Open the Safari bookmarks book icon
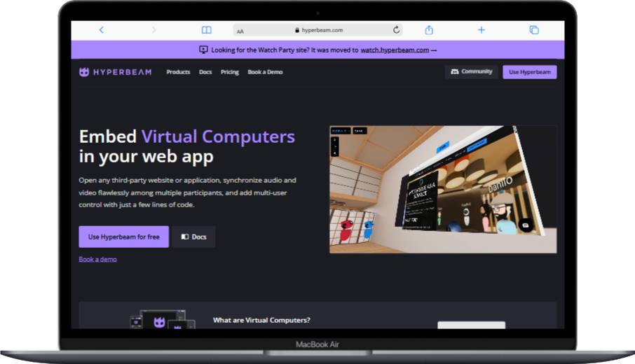 click(x=207, y=30)
